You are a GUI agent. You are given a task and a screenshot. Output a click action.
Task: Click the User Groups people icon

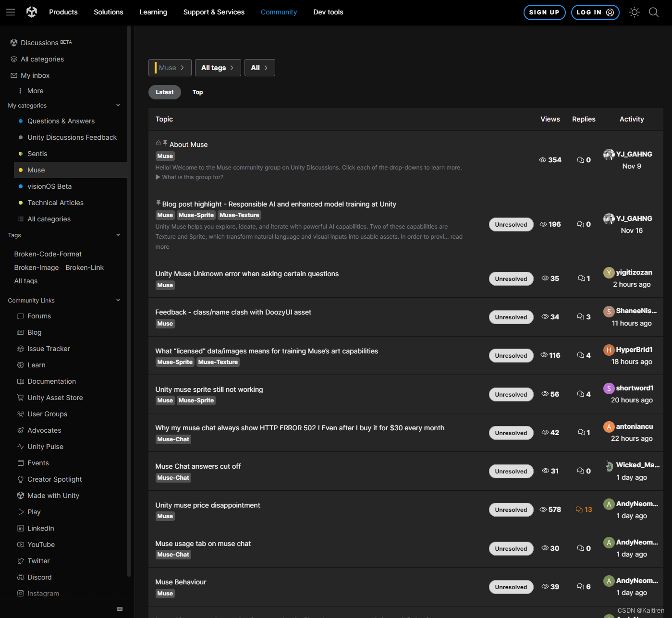[21, 414]
